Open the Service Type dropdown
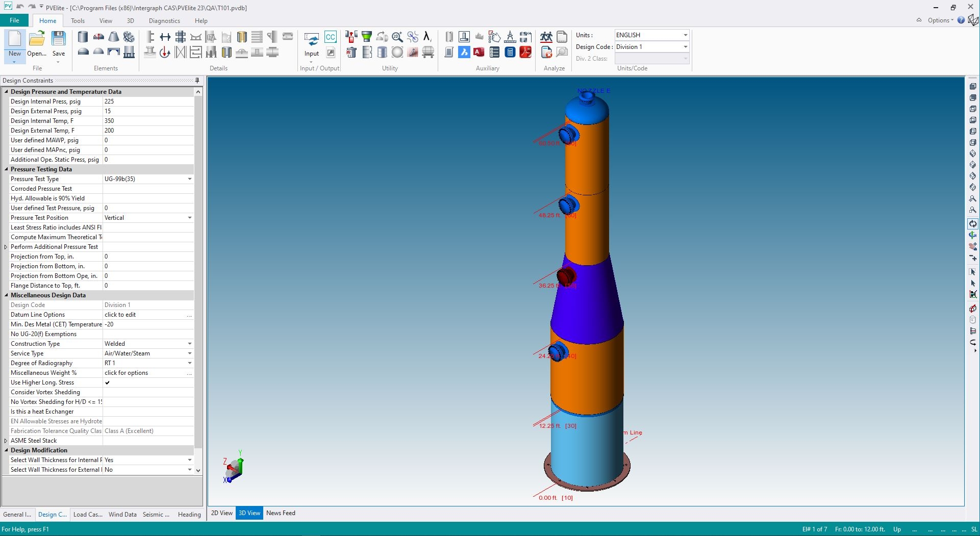 tap(190, 353)
